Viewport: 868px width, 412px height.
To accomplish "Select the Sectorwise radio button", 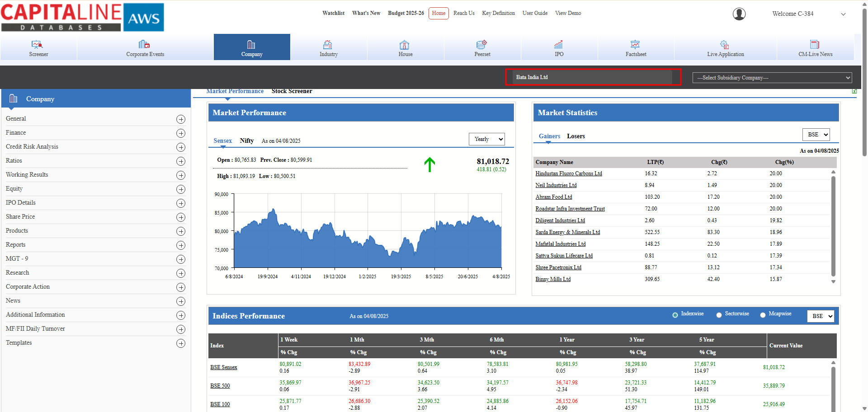I will point(719,315).
